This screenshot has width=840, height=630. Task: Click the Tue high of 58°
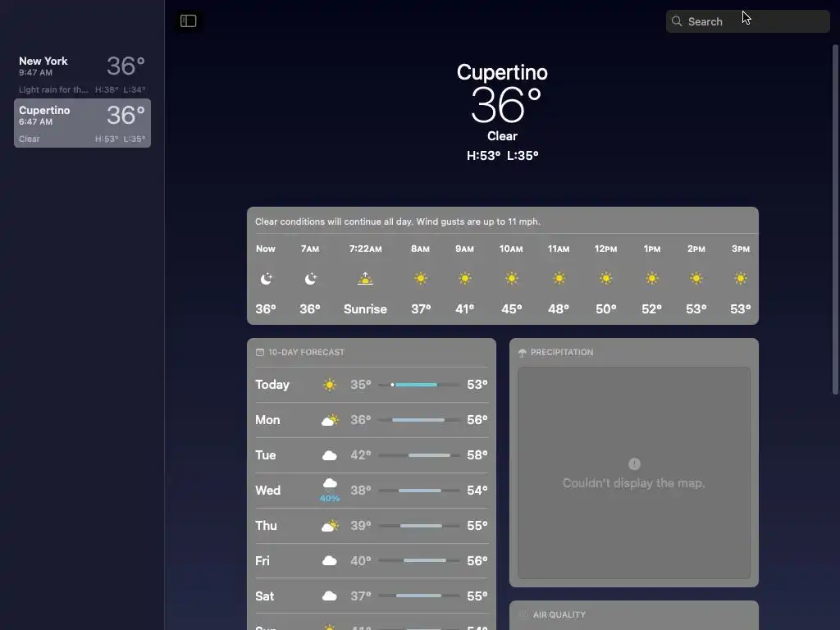477,455
